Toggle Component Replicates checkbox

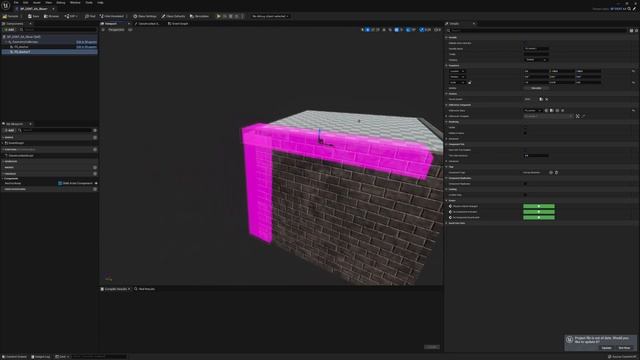pos(525,184)
